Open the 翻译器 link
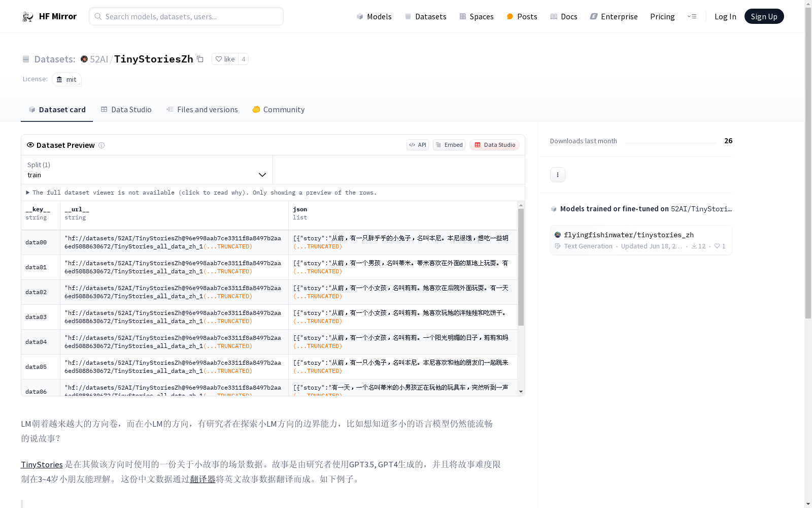 [202, 479]
